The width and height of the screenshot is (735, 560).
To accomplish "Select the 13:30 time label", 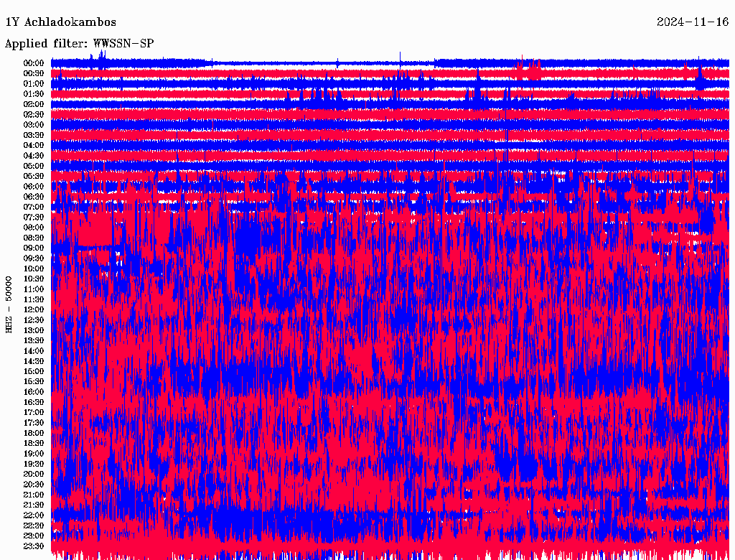I will pos(34,340).
